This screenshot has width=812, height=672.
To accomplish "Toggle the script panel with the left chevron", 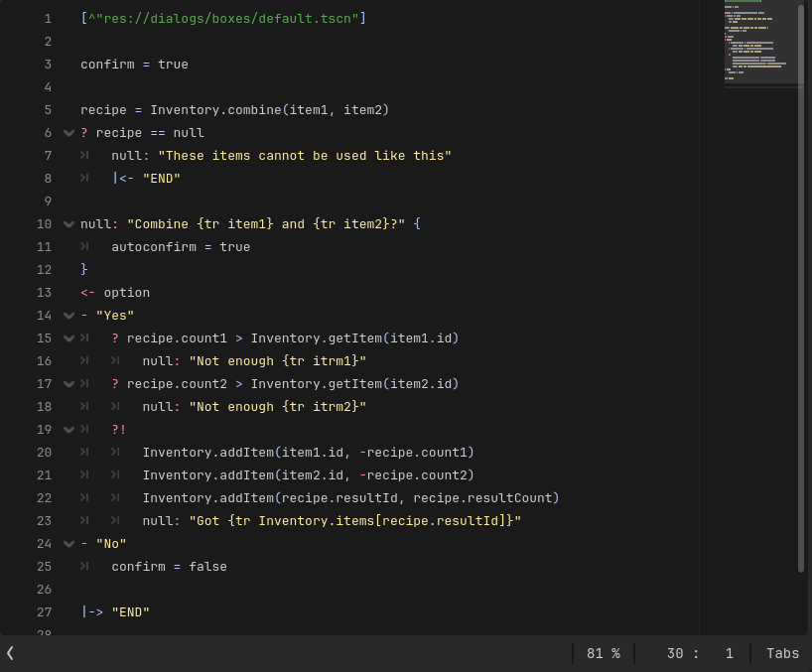I will 10,653.
